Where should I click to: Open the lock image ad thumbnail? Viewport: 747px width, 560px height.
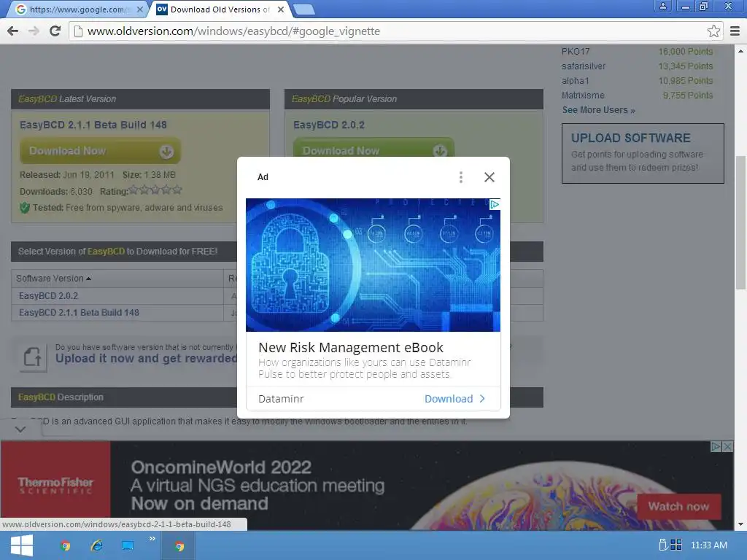373,265
